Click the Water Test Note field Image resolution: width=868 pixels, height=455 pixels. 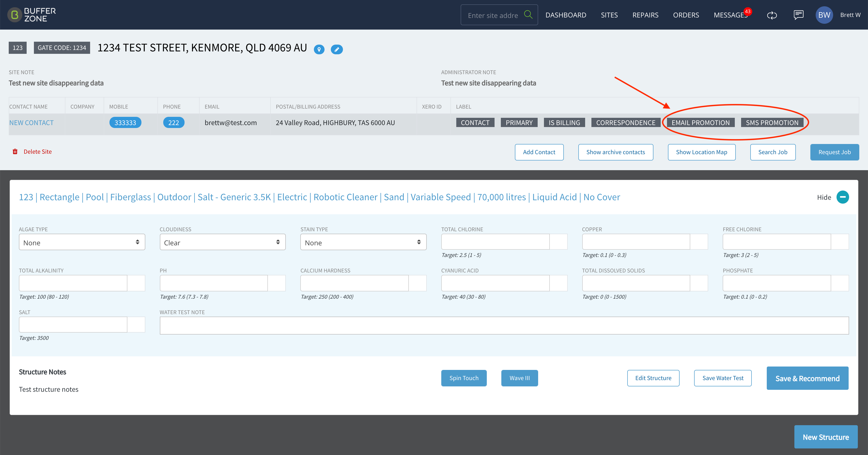tap(504, 326)
